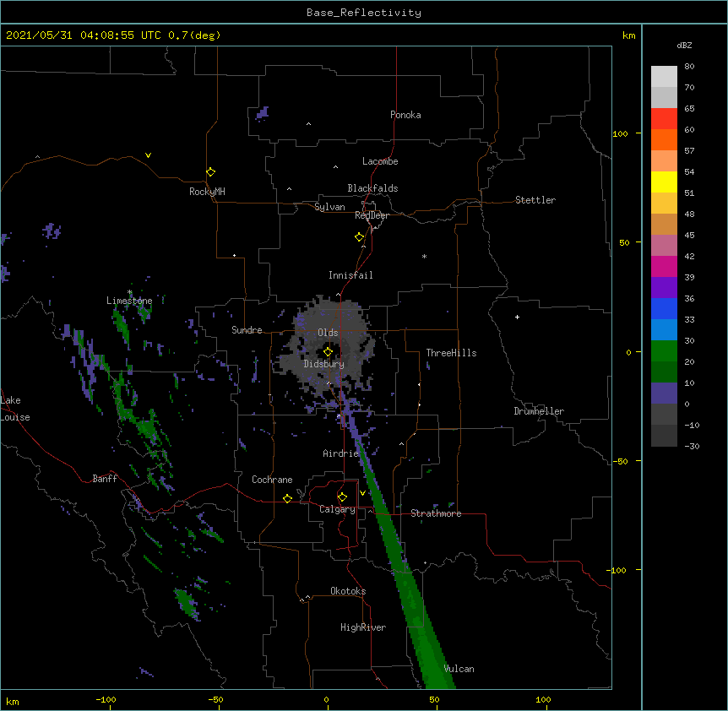Click the Ponoka town label
Viewport: 728px width, 711px height.
coord(405,115)
